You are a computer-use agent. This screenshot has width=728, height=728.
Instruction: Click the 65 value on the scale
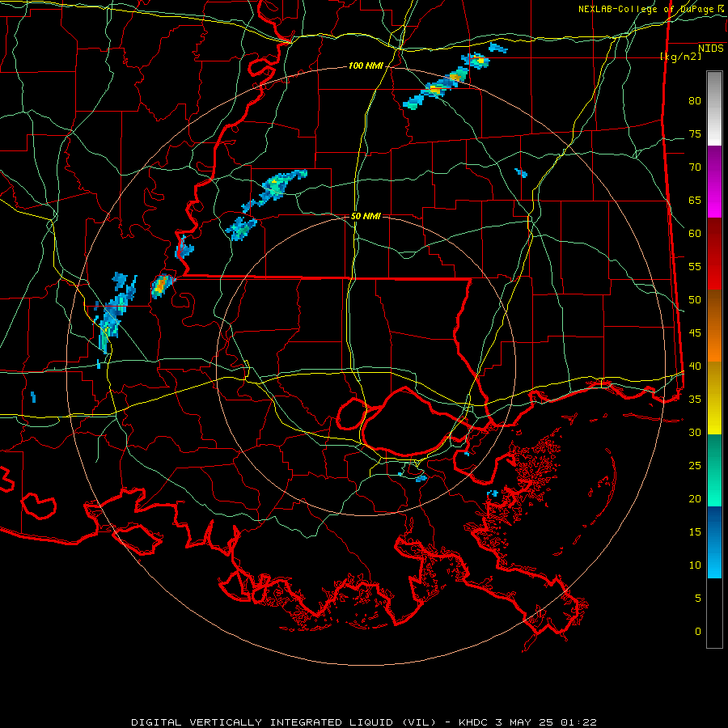pyautogui.click(x=695, y=200)
